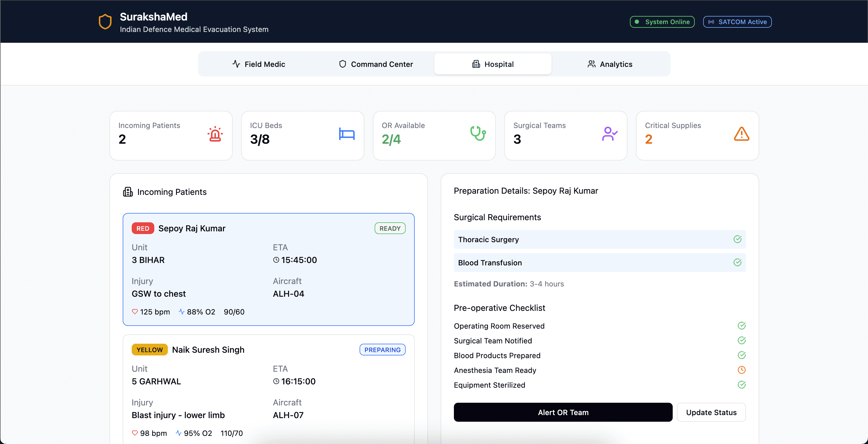Click the orange clock status for Anesthesia Team Ready

click(x=741, y=370)
